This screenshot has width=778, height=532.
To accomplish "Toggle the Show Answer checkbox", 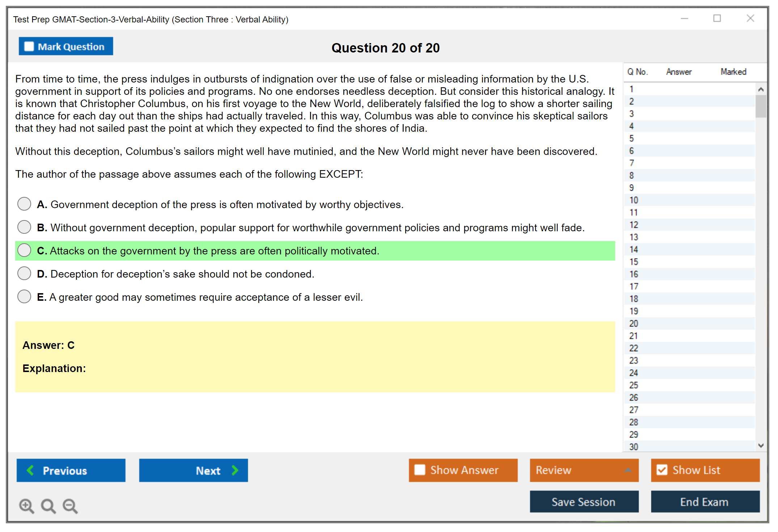I will click(420, 470).
